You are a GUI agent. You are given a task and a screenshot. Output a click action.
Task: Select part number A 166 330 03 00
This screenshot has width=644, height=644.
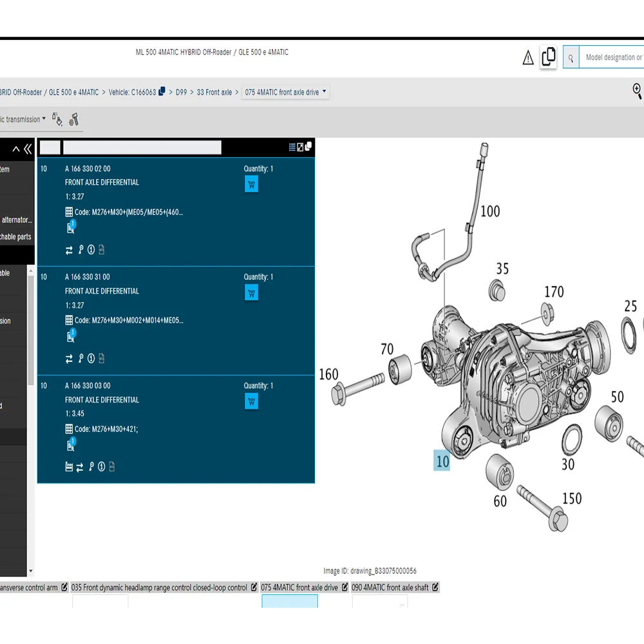pyautogui.click(x=88, y=386)
